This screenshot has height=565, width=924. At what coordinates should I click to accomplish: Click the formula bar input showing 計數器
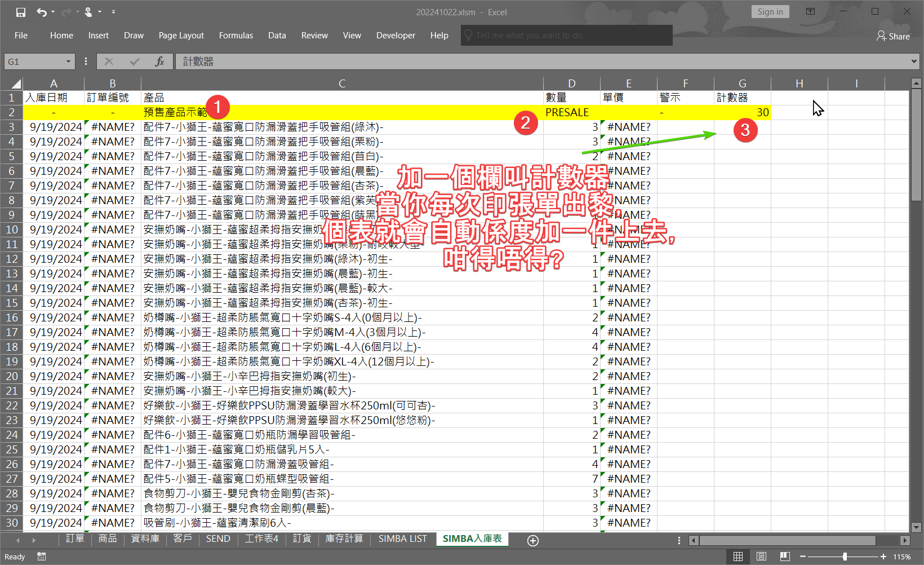(541, 61)
